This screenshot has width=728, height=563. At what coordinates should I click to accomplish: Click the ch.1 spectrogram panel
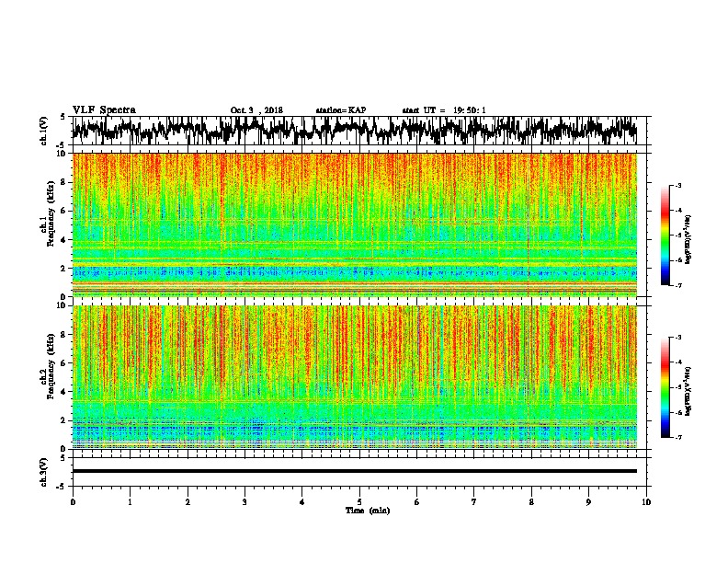(355, 224)
